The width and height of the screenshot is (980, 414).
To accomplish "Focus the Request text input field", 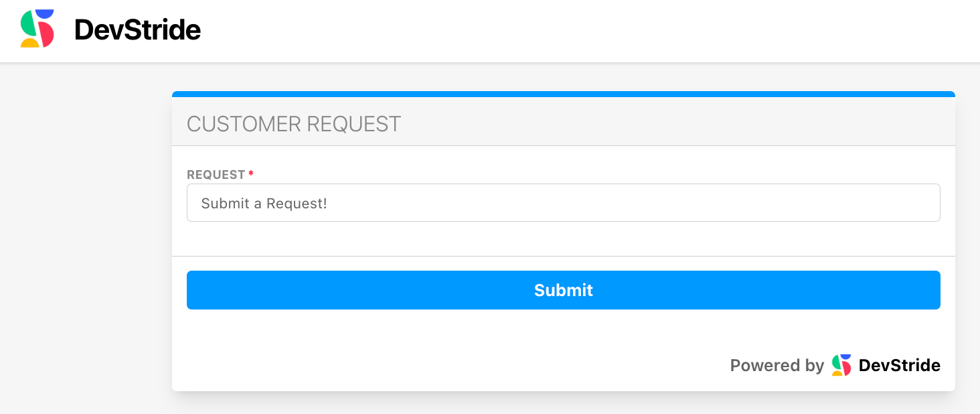I will (563, 203).
